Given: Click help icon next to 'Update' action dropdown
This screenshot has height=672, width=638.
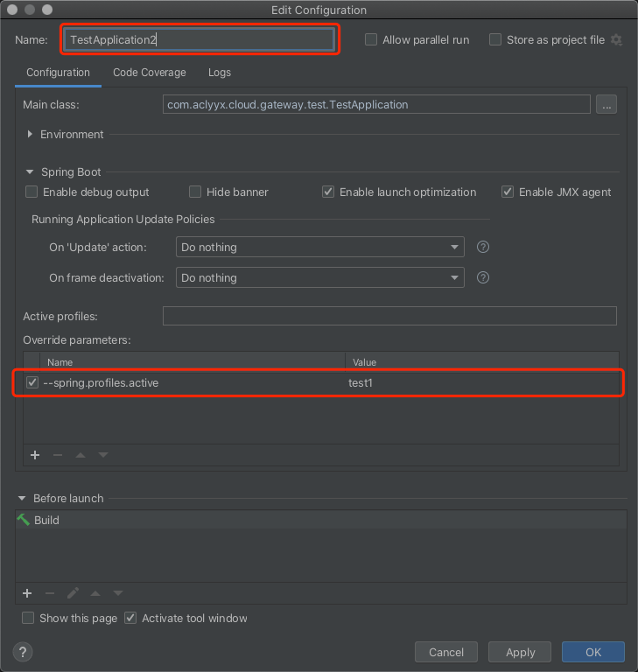Looking at the screenshot, I should pos(482,248).
